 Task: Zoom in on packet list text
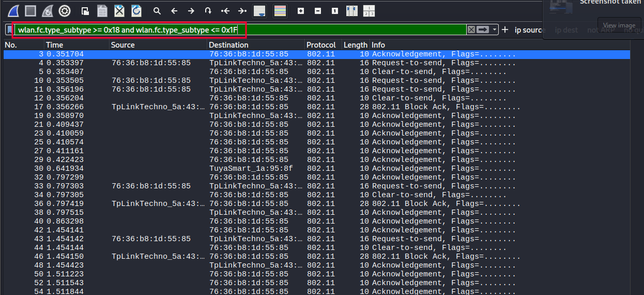click(301, 11)
